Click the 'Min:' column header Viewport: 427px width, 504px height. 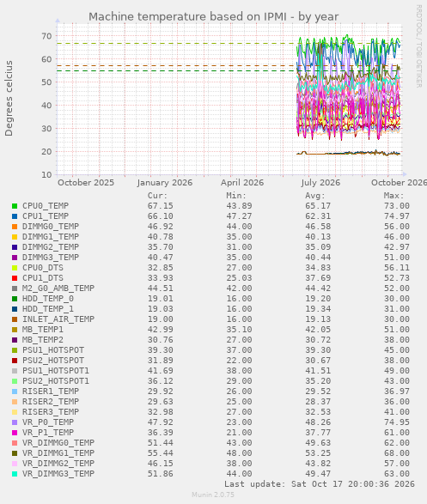tap(236, 196)
